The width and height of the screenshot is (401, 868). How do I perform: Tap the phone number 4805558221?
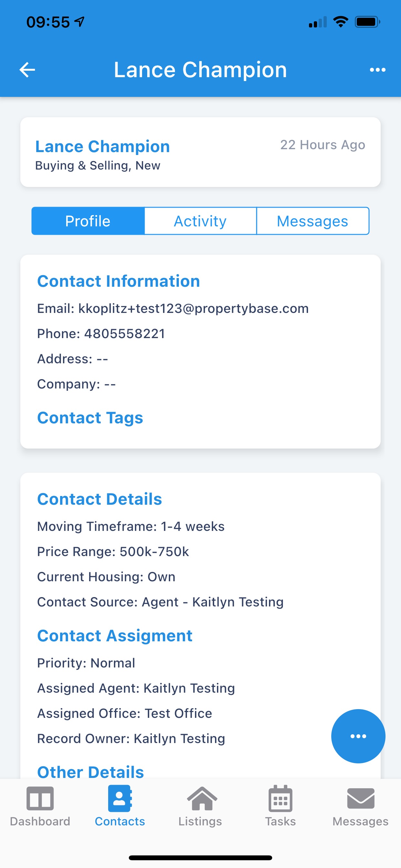[125, 334]
